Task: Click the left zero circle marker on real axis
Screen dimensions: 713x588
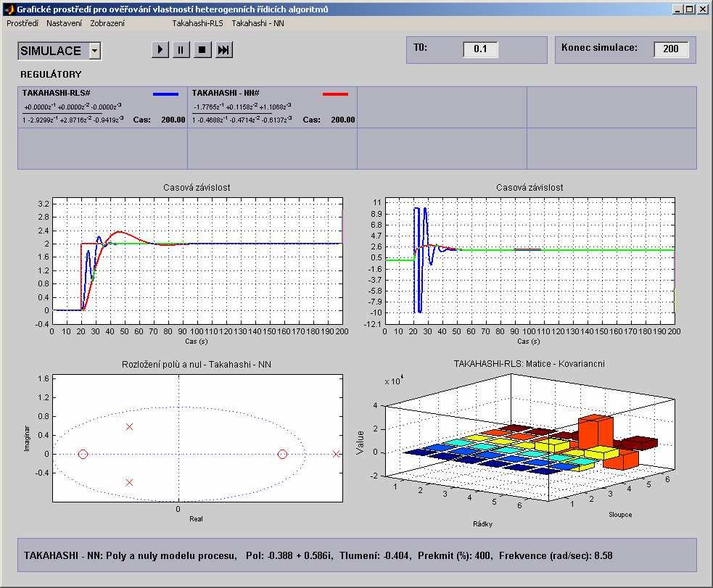Action: [x=83, y=454]
